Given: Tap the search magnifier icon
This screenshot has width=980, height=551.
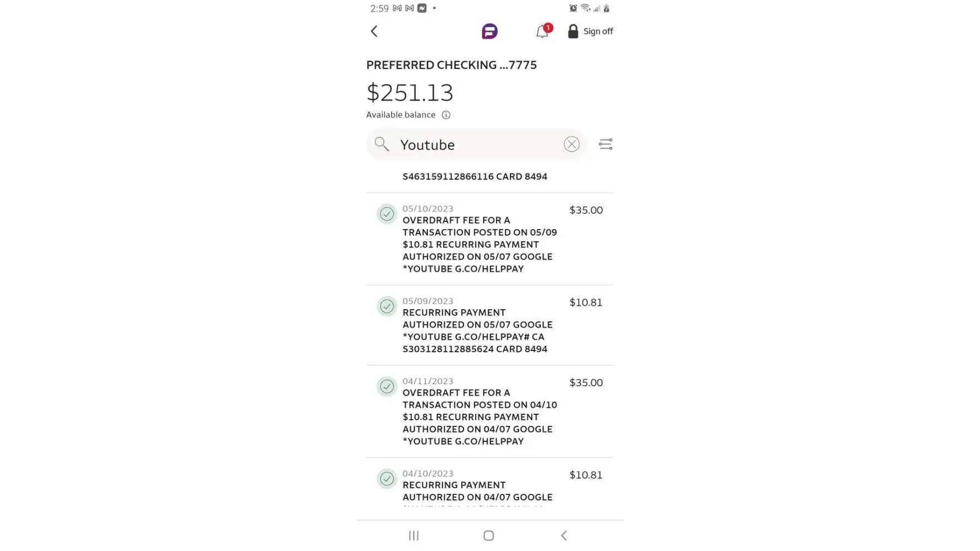Looking at the screenshot, I should point(381,144).
